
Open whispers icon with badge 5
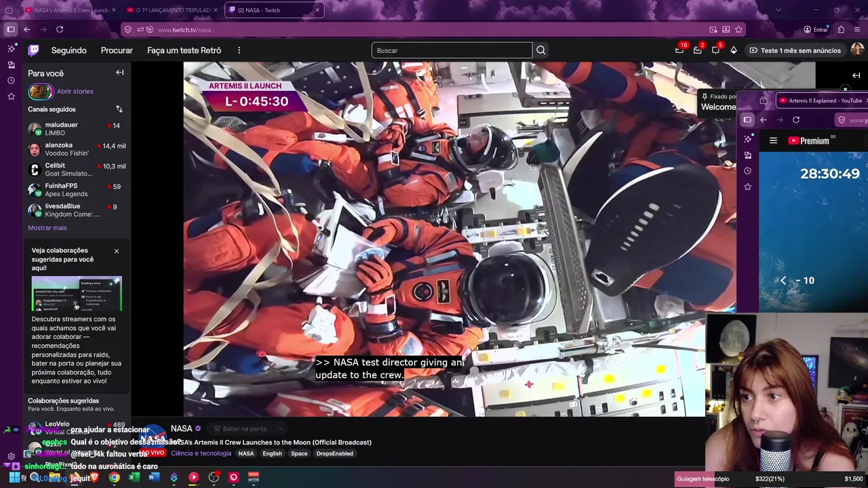[x=715, y=50]
